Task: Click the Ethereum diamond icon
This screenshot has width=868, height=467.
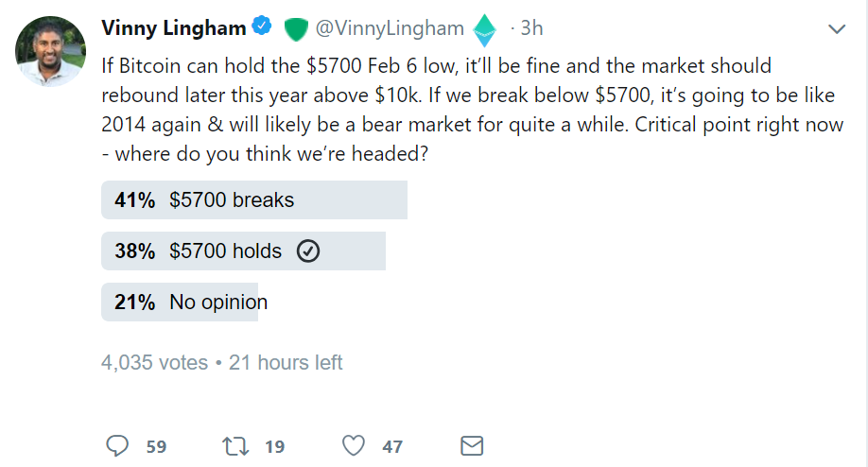Action: pyautogui.click(x=485, y=30)
